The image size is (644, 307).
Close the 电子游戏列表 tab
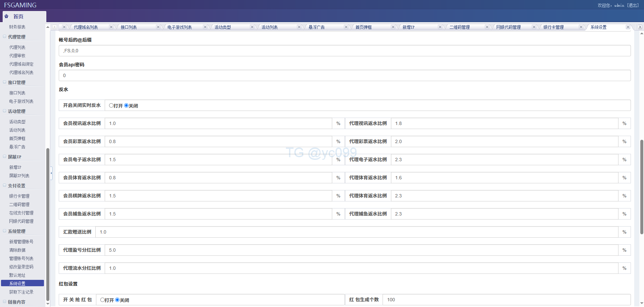(205, 27)
